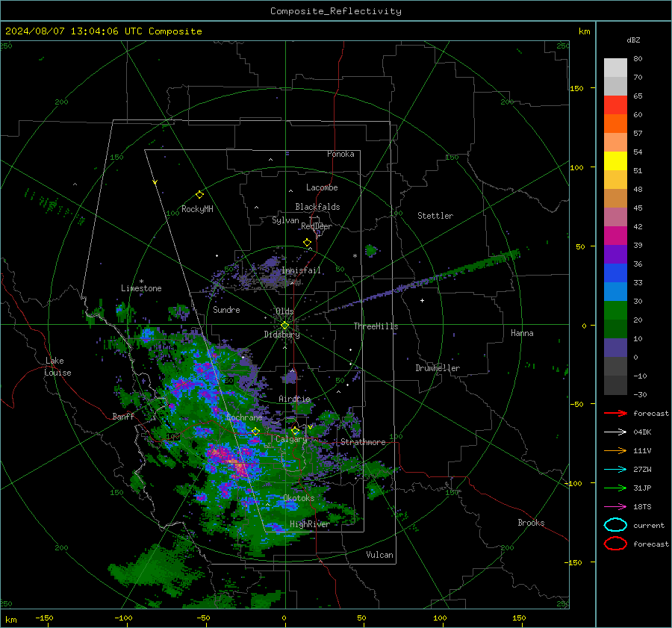Click the yellow diamond at the radar center near Didsbury

click(x=284, y=326)
